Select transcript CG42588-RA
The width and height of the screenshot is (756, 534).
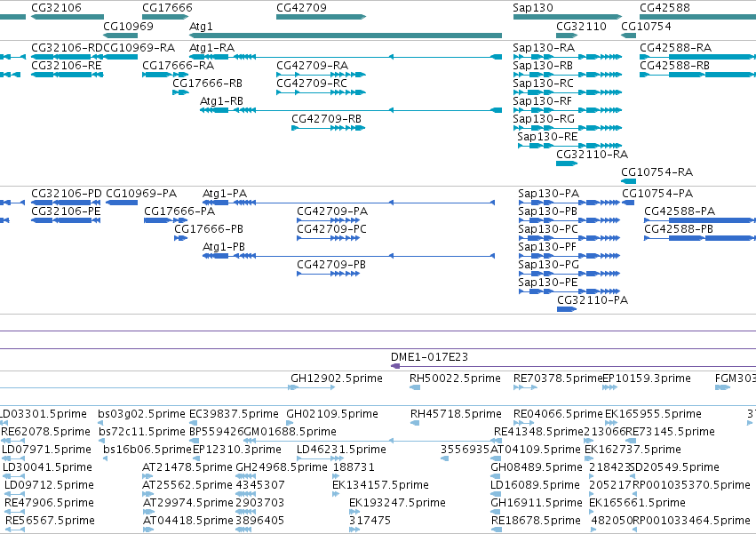coord(697,57)
